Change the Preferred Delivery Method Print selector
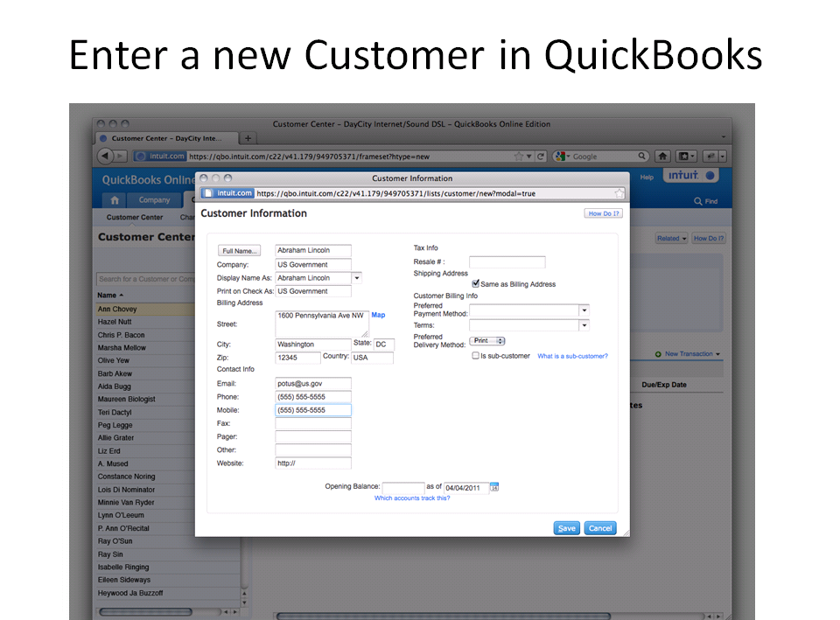The image size is (840, 620). click(x=487, y=341)
